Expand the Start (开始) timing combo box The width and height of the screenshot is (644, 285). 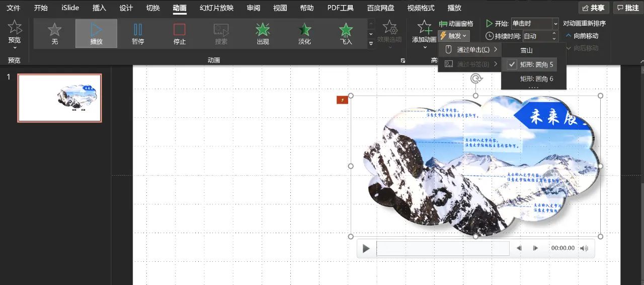(555, 24)
